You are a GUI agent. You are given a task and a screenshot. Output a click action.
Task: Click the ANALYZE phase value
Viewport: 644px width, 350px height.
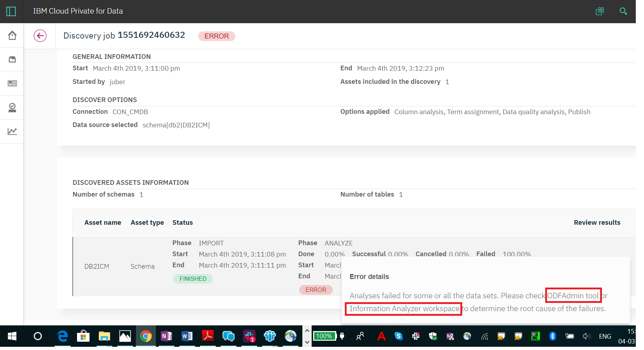[338, 243]
